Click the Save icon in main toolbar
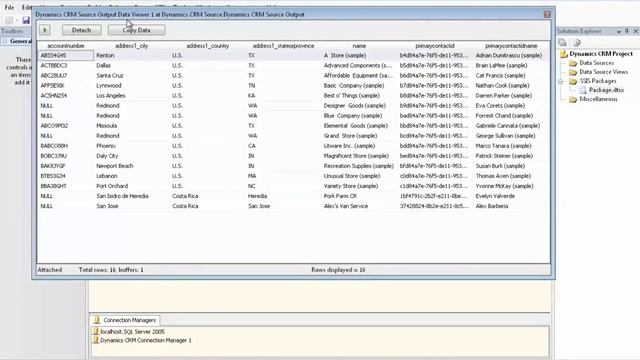Screen dimensions: 640x360 [26, 20]
